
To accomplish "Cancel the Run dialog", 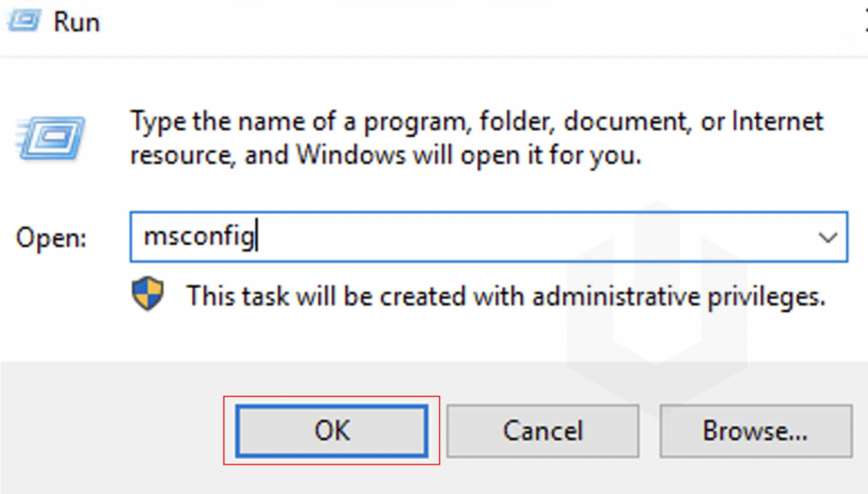I will click(542, 430).
